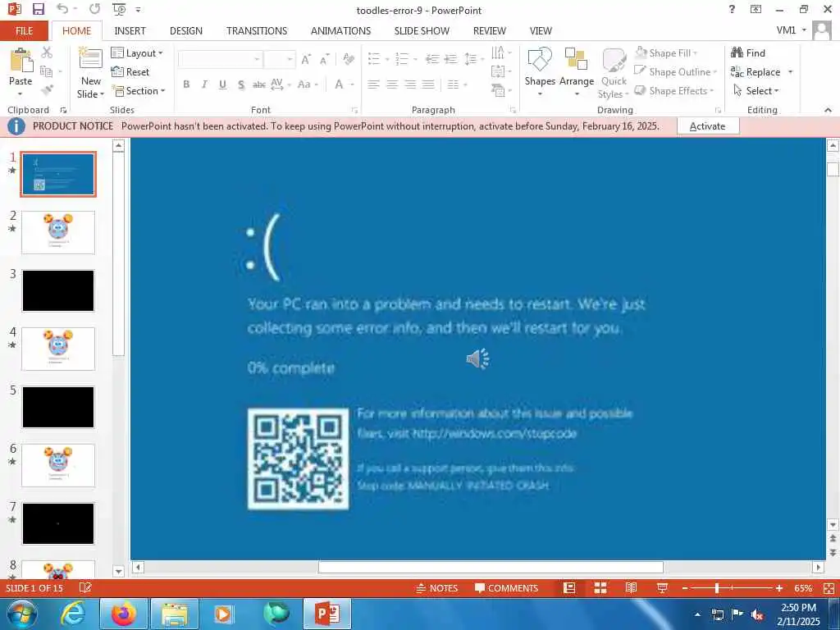Viewport: 840px width, 630px height.
Task: Toggle Italic formatting
Action: pos(204,84)
